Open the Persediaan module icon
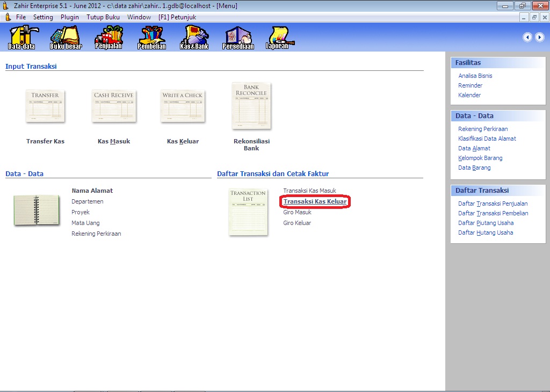This screenshot has height=392, width=550. tap(238, 37)
